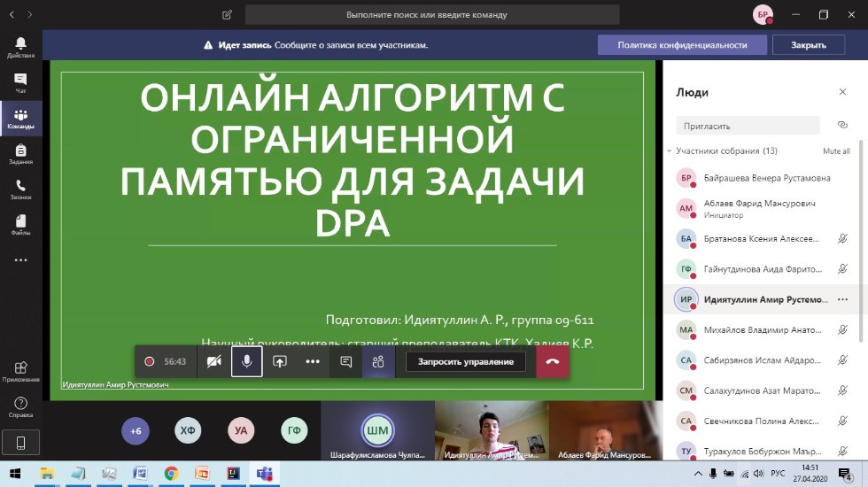Open Activity feed bell icon
This screenshot has height=487, width=868.
[x=20, y=47]
